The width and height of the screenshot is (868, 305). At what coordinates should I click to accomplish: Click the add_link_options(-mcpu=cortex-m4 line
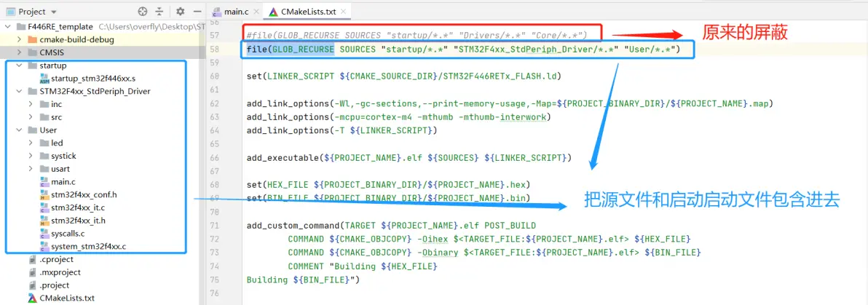tap(399, 116)
